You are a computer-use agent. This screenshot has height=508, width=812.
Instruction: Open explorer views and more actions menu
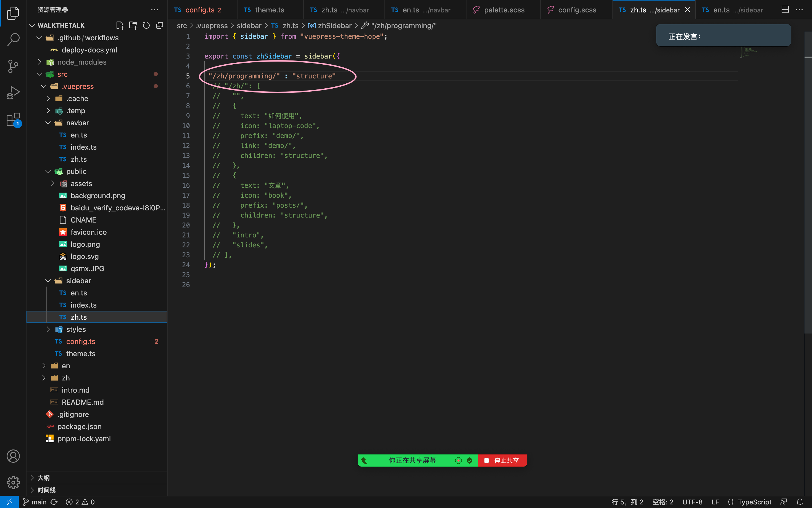[x=155, y=10]
